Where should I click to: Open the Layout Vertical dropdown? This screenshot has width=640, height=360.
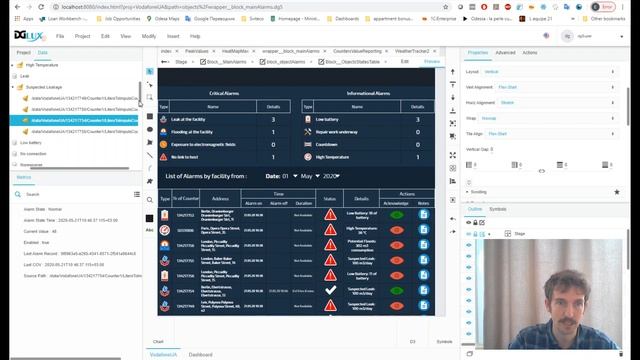tap(549, 72)
